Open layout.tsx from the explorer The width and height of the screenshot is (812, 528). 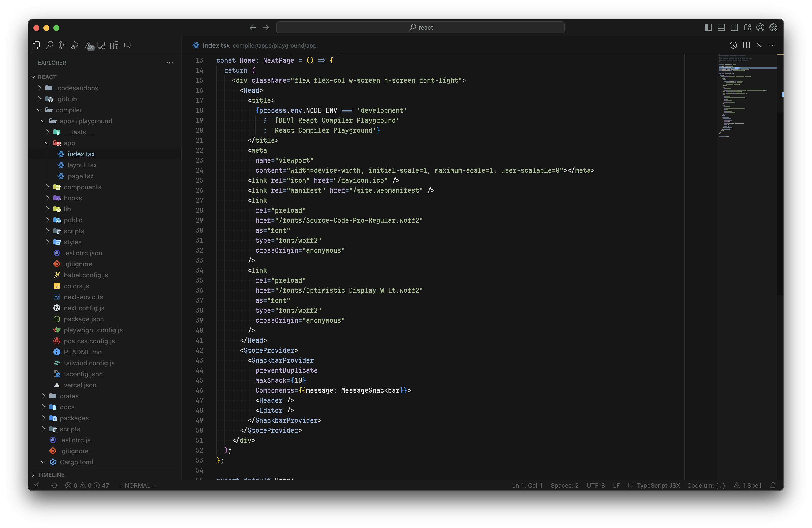pyautogui.click(x=82, y=165)
